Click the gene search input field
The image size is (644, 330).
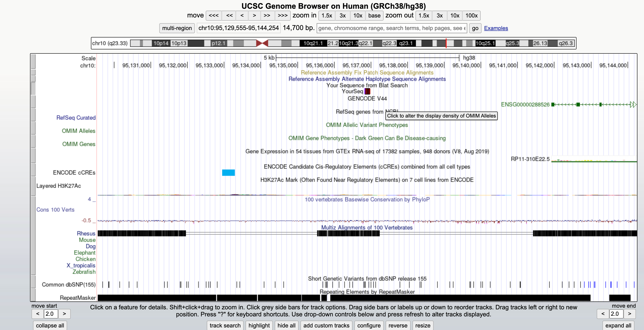(x=392, y=28)
